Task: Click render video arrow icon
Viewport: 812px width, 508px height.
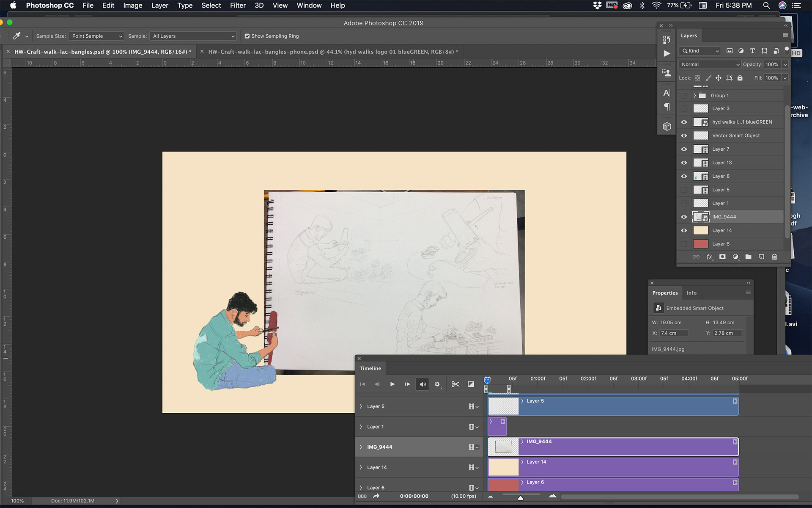Action: [x=376, y=496]
